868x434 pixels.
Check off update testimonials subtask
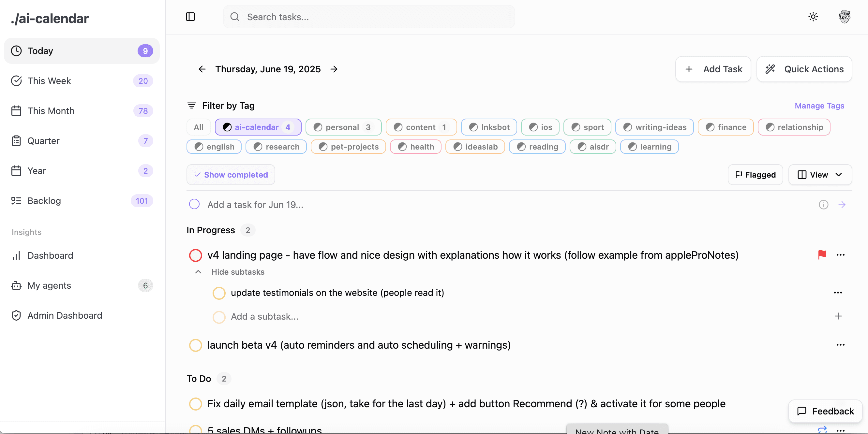pos(219,293)
